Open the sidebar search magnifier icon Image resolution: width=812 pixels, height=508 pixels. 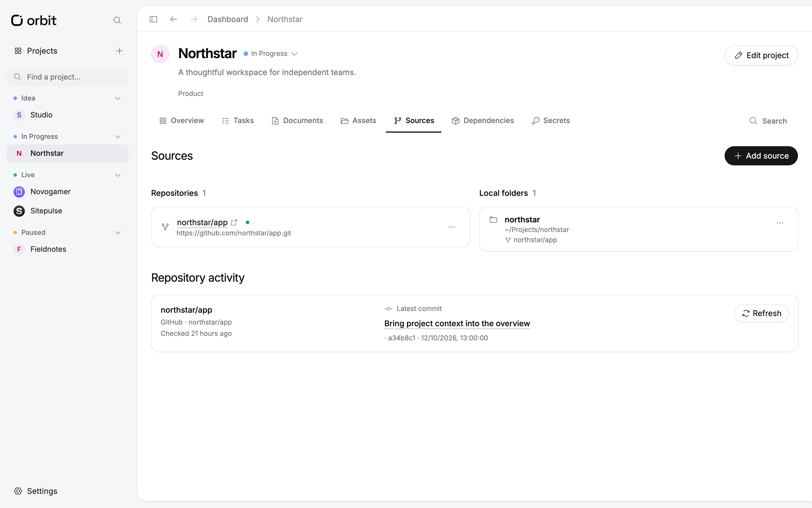pos(117,20)
